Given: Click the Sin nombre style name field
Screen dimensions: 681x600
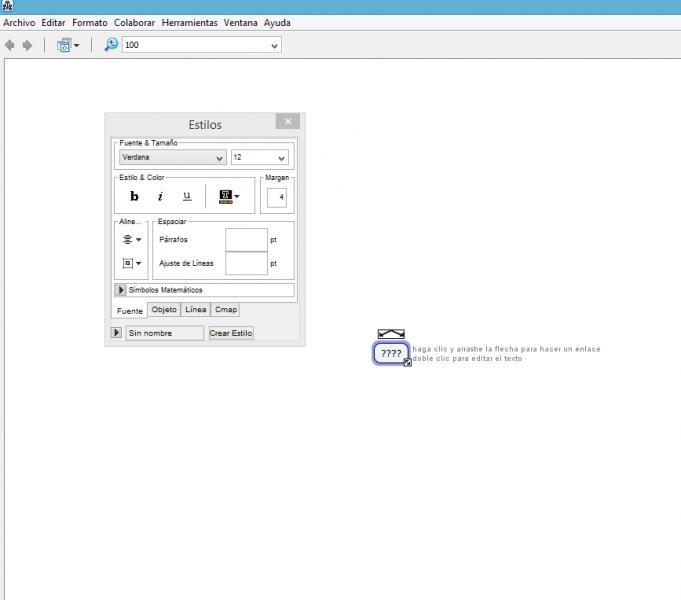Looking at the screenshot, I should coord(165,333).
